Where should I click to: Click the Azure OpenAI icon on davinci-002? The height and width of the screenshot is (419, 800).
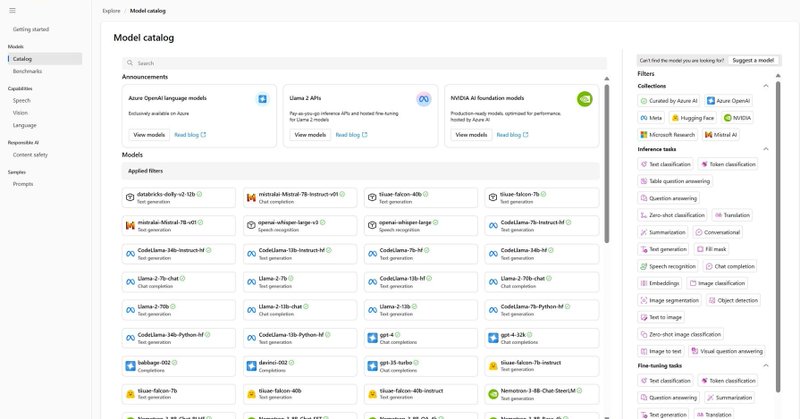pos(251,366)
